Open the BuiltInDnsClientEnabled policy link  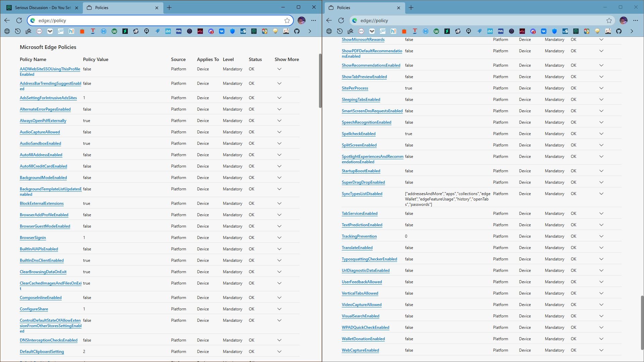(42, 260)
